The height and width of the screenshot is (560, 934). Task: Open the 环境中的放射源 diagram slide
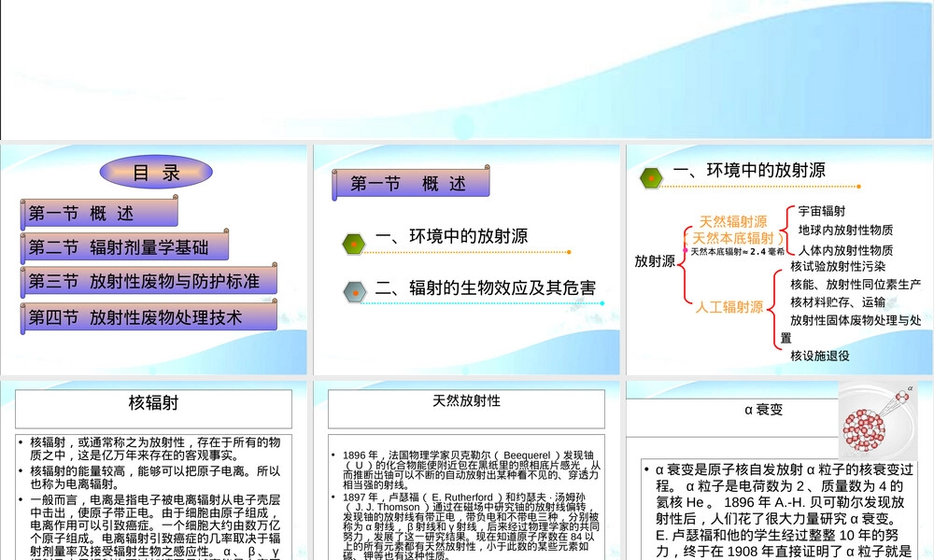click(x=779, y=259)
